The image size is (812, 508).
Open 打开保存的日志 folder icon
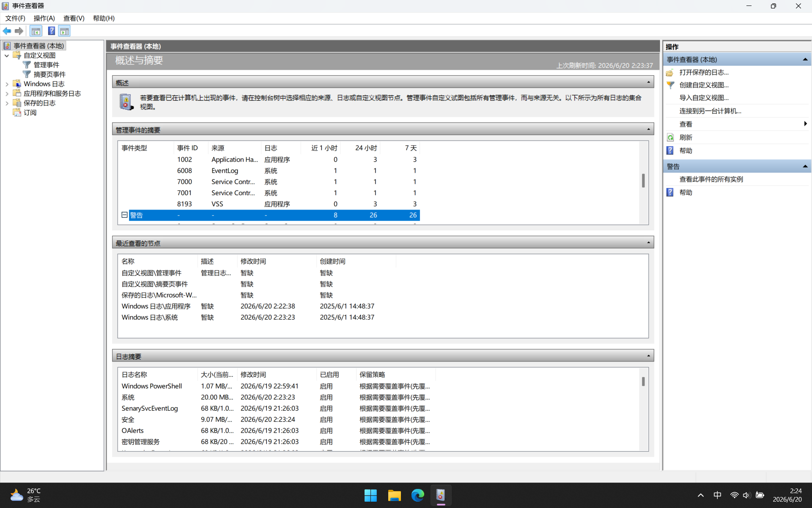coord(670,72)
